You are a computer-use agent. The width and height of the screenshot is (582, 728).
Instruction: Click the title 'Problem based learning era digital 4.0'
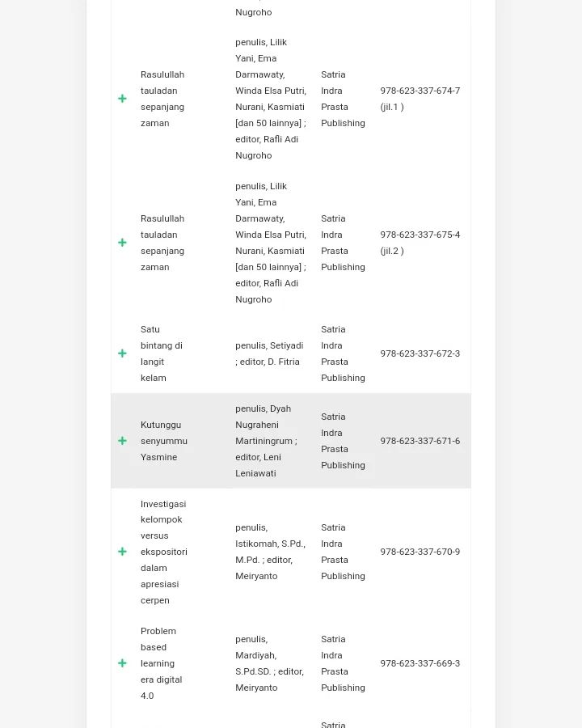[x=161, y=663]
